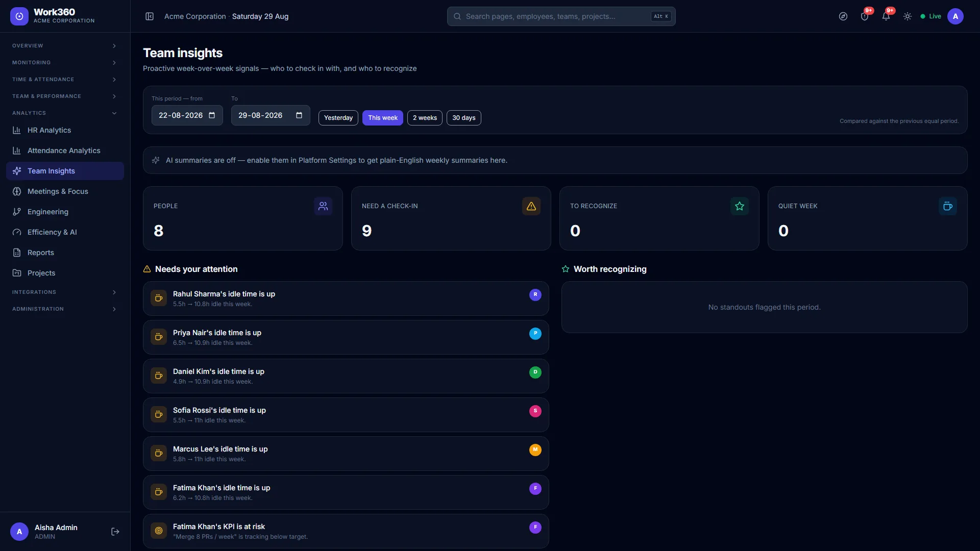Focus the search pages, employees field
This screenshot has width=980, height=551.
click(561, 16)
